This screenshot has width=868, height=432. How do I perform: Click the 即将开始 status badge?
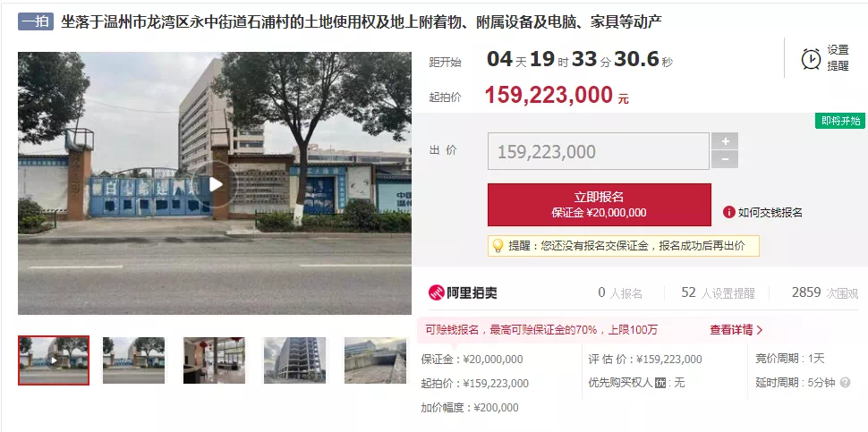coord(839,121)
